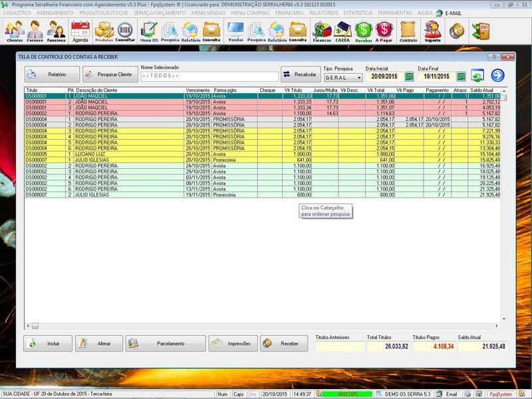Click the bottom Receber button
This screenshot has height=399, width=532.
[x=284, y=343]
